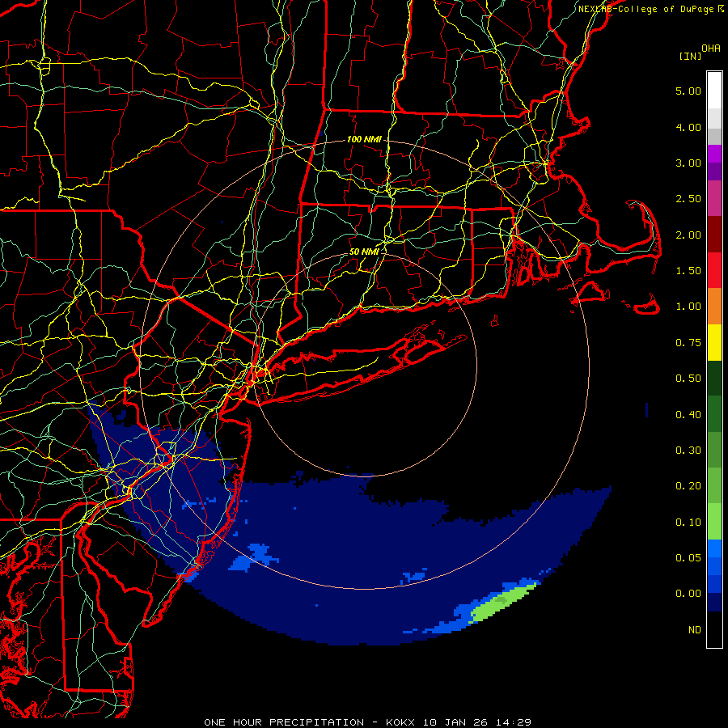Click the '3.00' legend label

coord(688,163)
